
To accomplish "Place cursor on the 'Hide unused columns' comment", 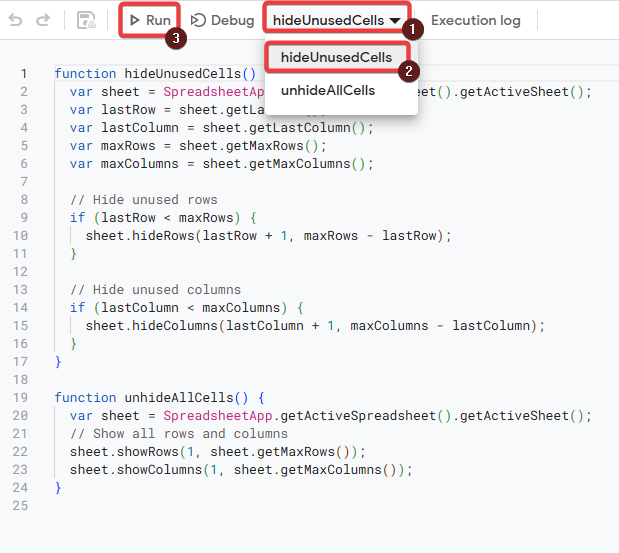I will [x=155, y=290].
